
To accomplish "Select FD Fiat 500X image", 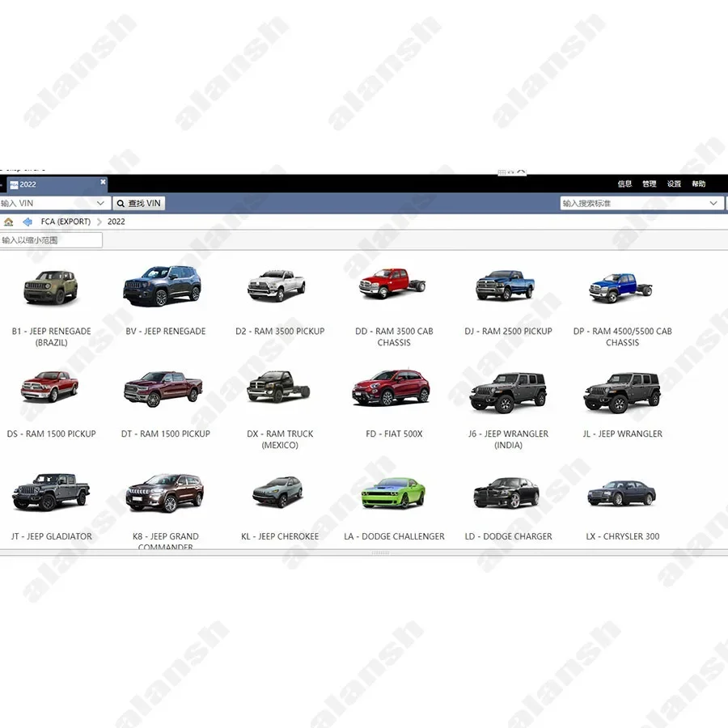I will tap(391, 387).
